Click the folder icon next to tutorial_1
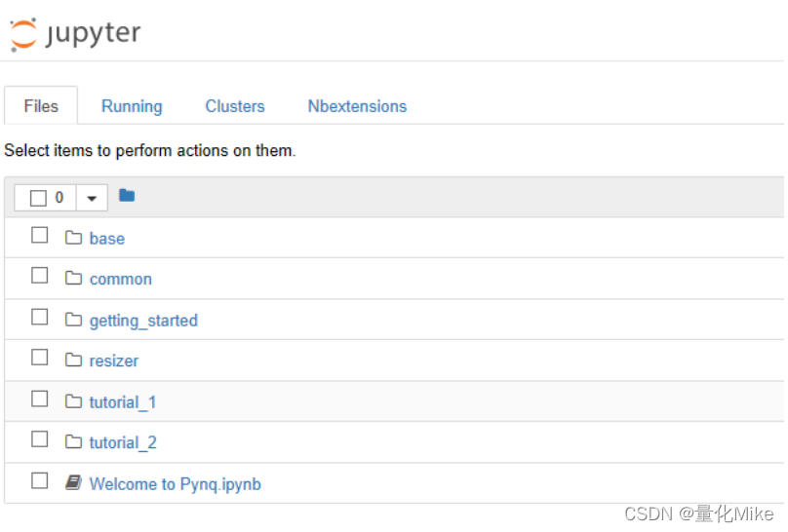Viewport: 788px width, 532px height. 73,401
